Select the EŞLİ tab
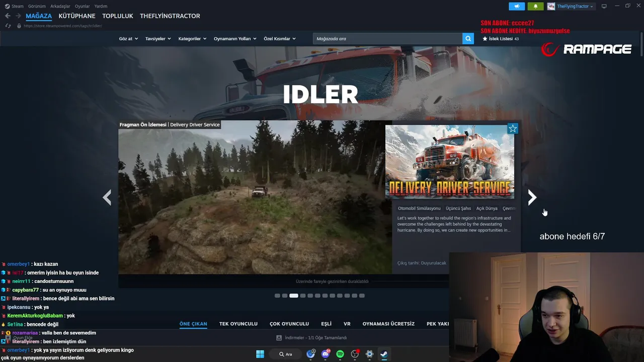The height and width of the screenshot is (362, 644). (326, 324)
